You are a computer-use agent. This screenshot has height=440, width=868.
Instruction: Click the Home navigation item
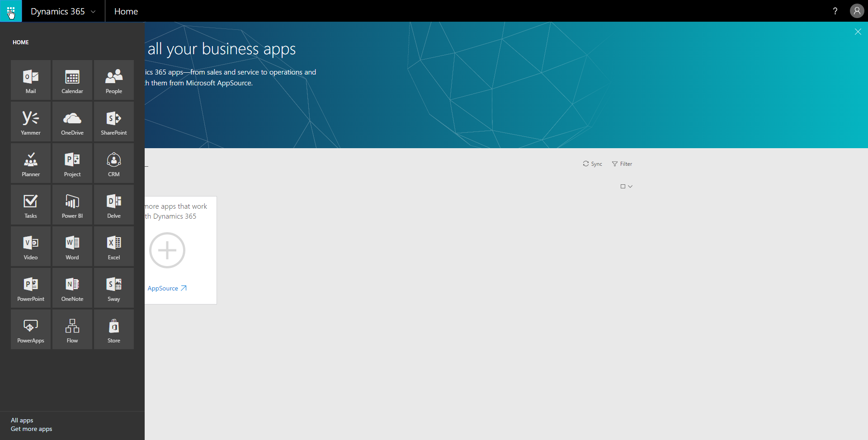(126, 11)
